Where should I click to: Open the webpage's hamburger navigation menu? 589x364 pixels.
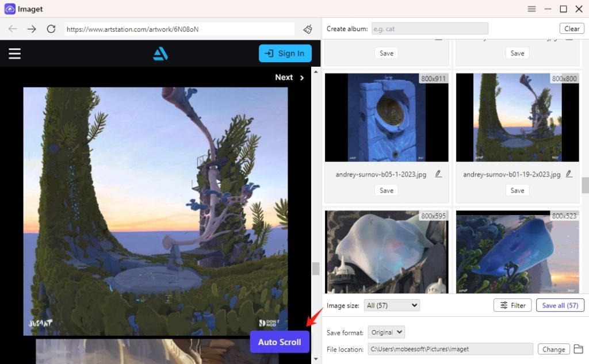(x=14, y=53)
